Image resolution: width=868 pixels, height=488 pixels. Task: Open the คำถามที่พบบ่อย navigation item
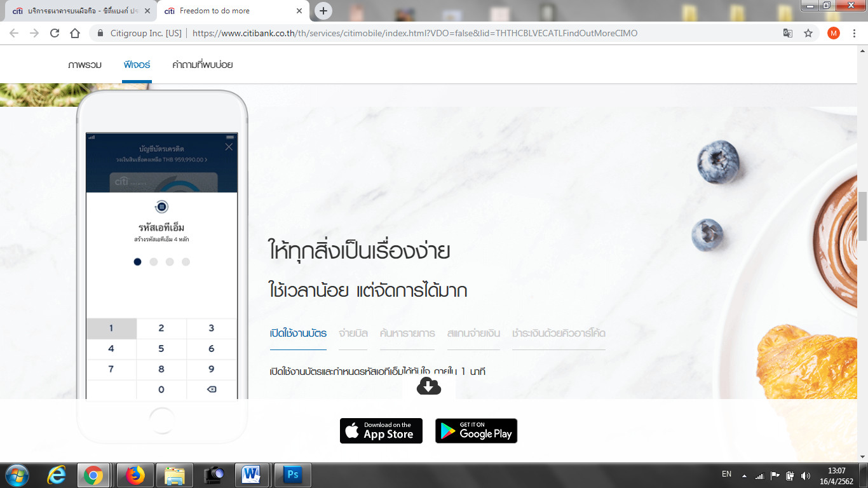click(203, 64)
